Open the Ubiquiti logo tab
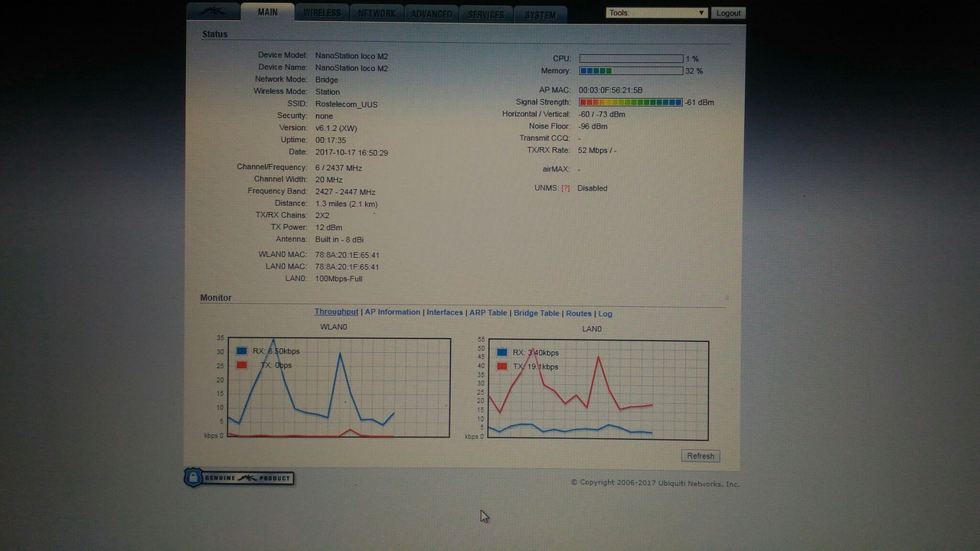This screenshot has width=980, height=551. coord(213,11)
